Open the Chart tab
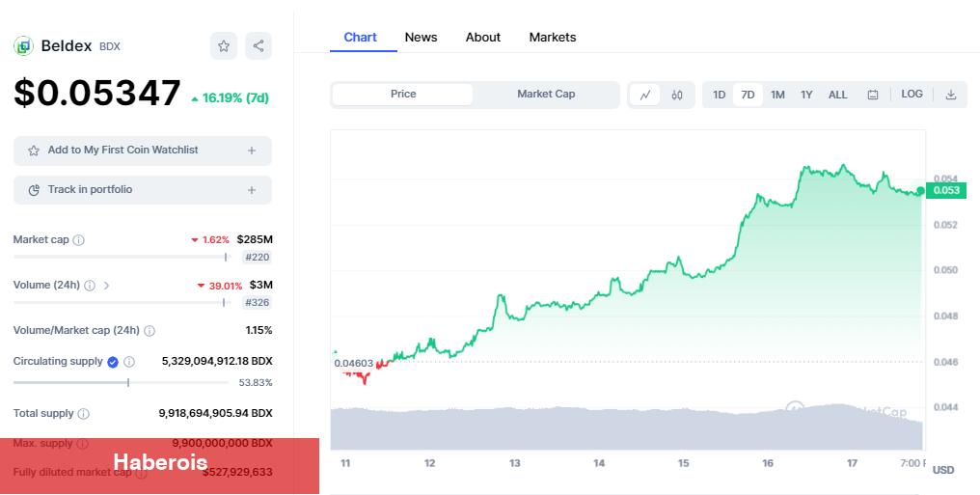Image resolution: width=980 pixels, height=495 pixels. 361,38
